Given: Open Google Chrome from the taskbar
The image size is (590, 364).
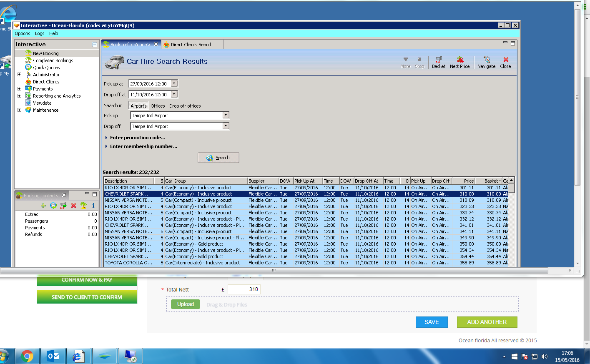Looking at the screenshot, I should [x=27, y=356].
